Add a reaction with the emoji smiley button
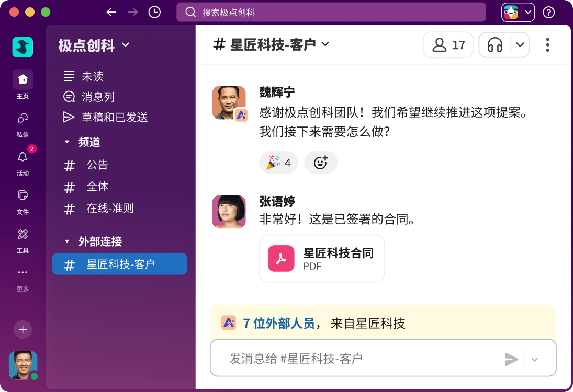573x392 pixels. pyautogui.click(x=321, y=163)
